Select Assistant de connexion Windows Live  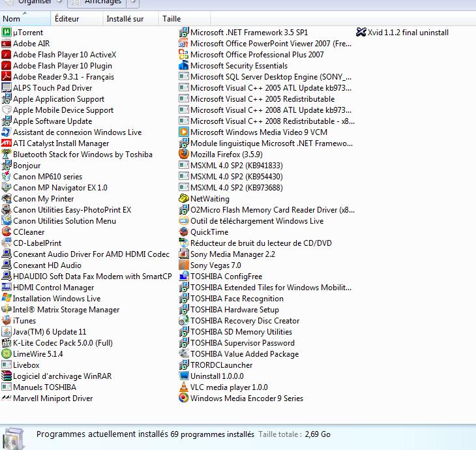[x=72, y=132]
